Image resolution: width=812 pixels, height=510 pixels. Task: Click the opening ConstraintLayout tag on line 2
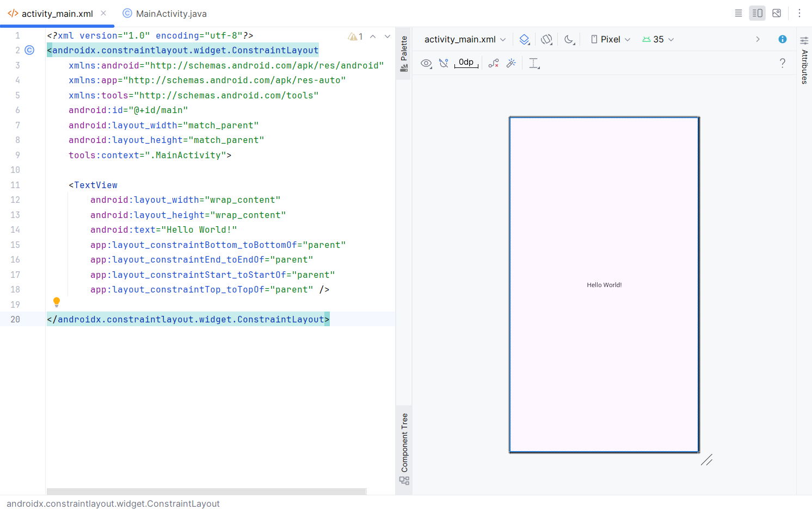(183, 50)
